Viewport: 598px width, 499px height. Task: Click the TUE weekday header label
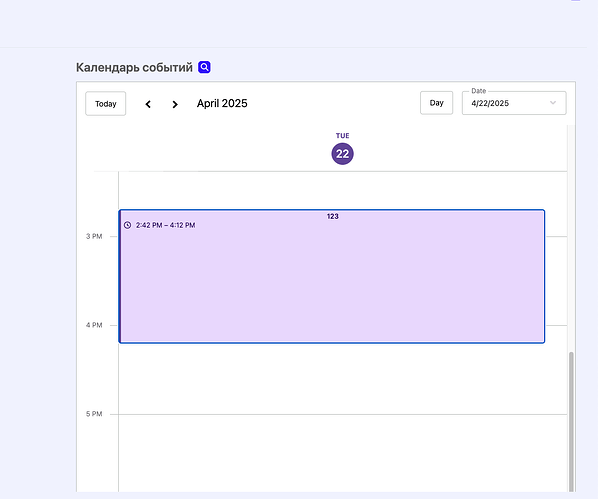342,135
